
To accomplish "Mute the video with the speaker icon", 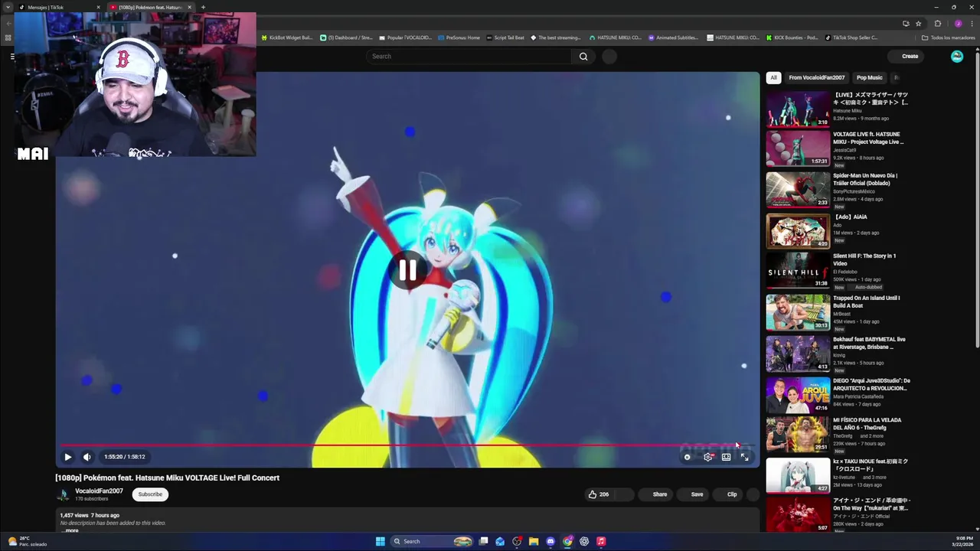I will point(87,457).
